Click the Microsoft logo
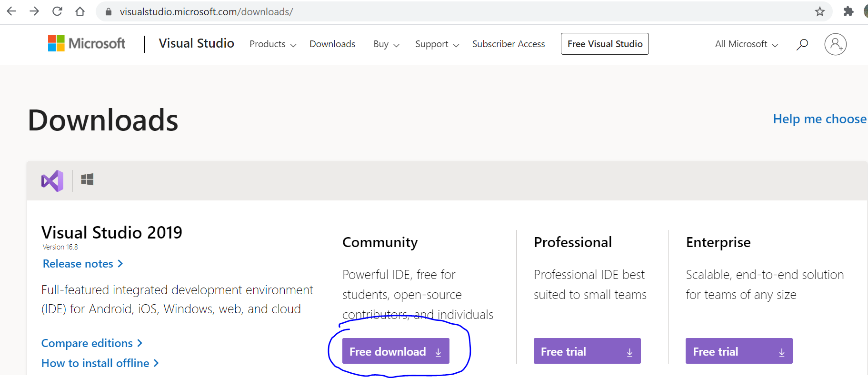This screenshot has height=378, width=868. tap(87, 43)
